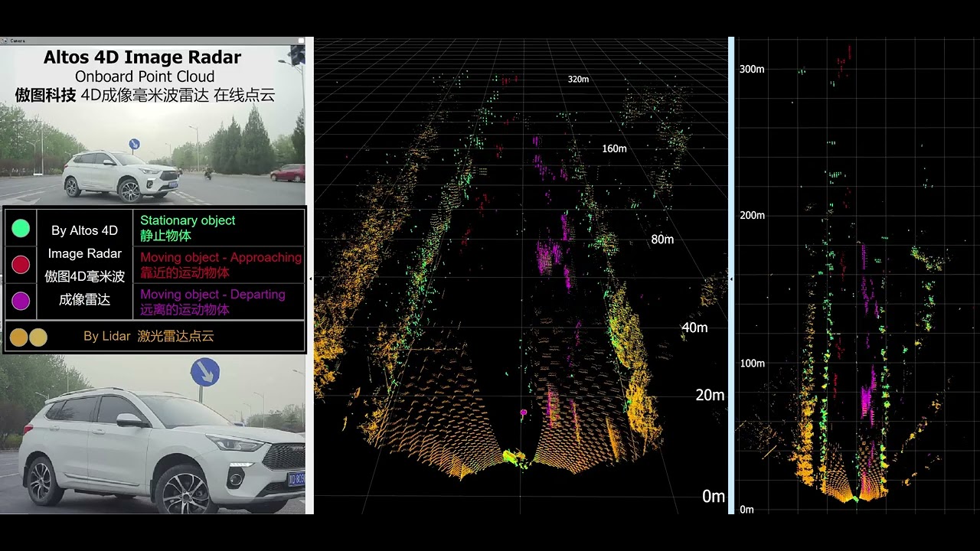Click the 'Onboard Point Cloud' subtitle
This screenshot has width=980, height=551.
pyautogui.click(x=145, y=77)
